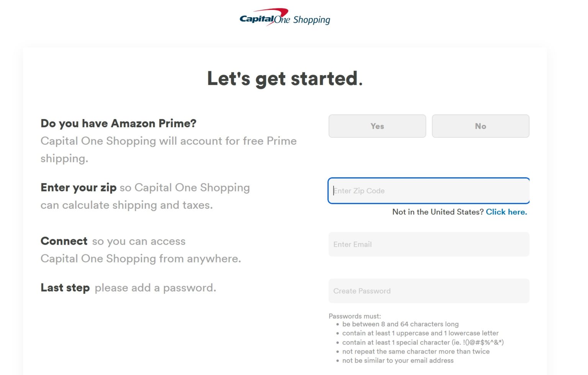Select No for Amazon Prime
588x375 pixels.
[x=480, y=126]
